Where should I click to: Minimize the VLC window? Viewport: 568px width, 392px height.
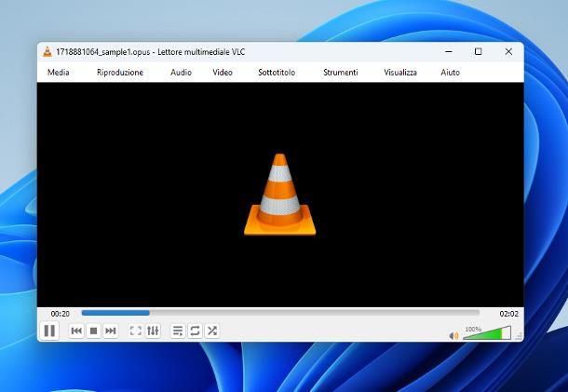pos(449,52)
